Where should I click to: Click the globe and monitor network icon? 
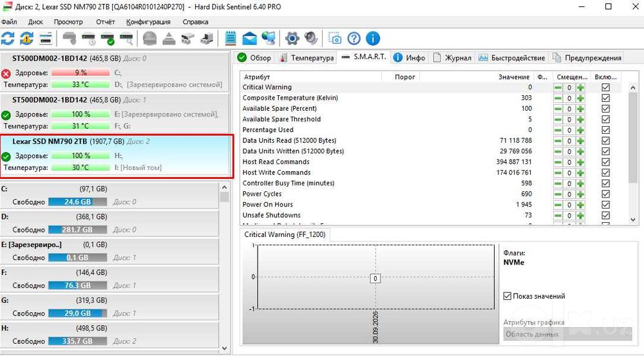tap(269, 39)
